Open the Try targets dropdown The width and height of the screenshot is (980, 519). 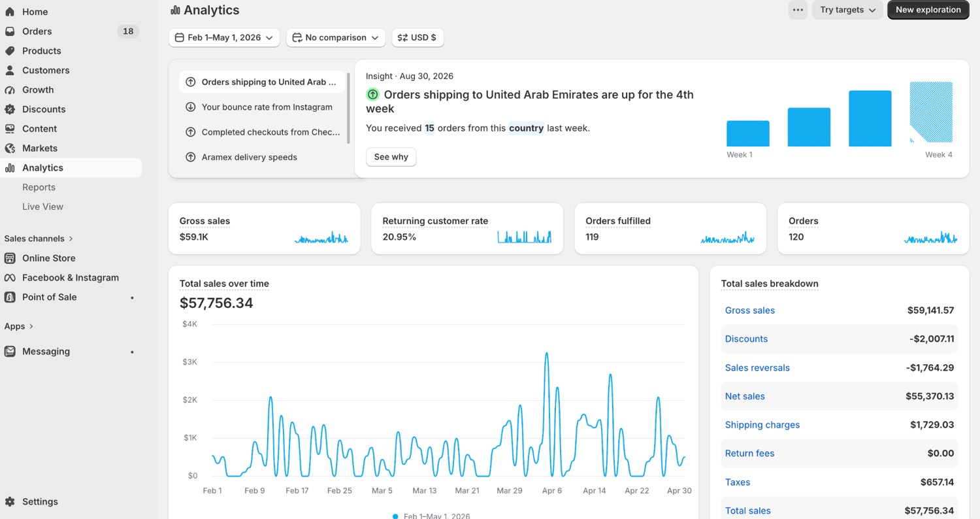pyautogui.click(x=847, y=10)
